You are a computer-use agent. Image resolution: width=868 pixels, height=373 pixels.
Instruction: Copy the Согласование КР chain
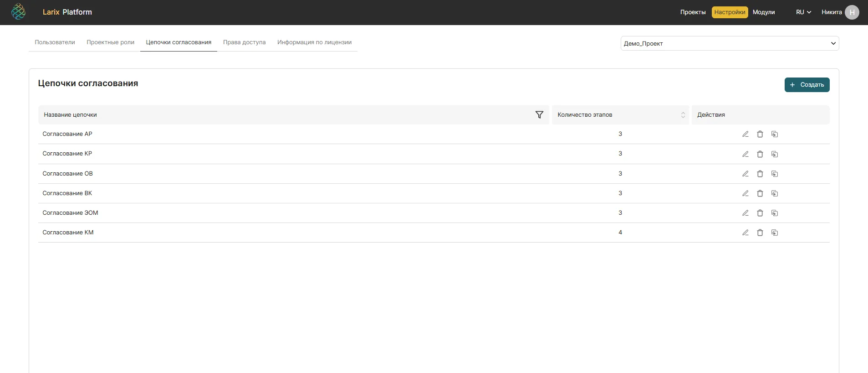pyautogui.click(x=775, y=154)
